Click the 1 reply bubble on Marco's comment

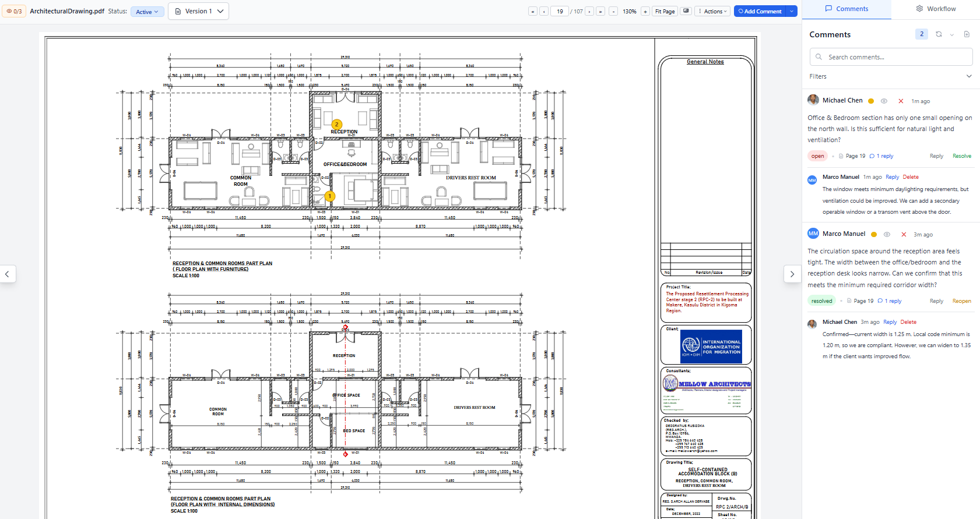[890, 301]
